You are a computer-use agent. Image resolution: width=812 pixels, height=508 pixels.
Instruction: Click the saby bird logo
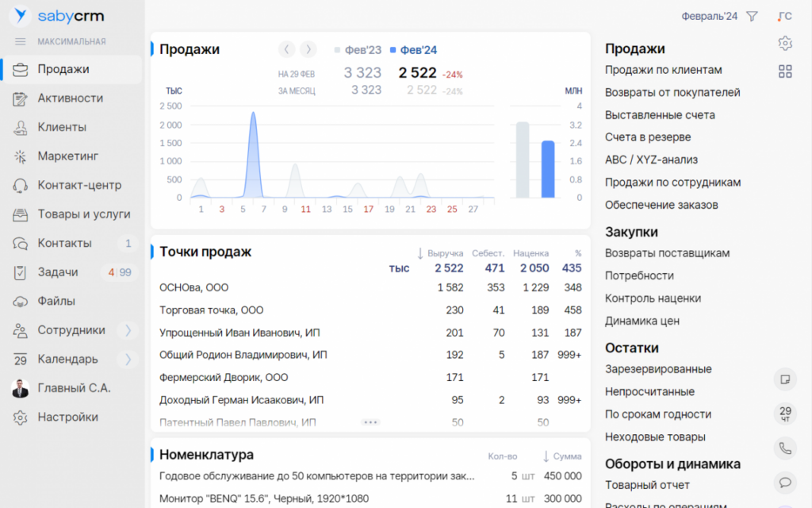click(20, 16)
